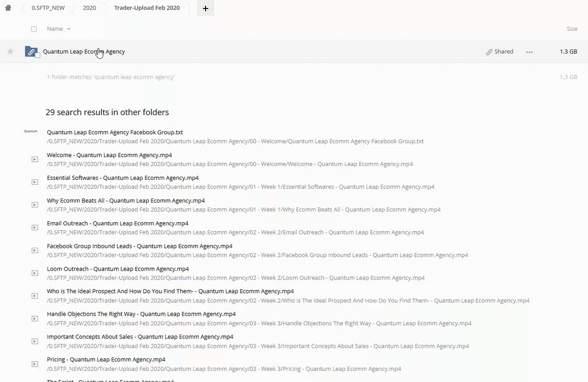This screenshot has width=588, height=382.
Task: Click the Week 3 path under Handle Objections
Action: click(x=259, y=324)
